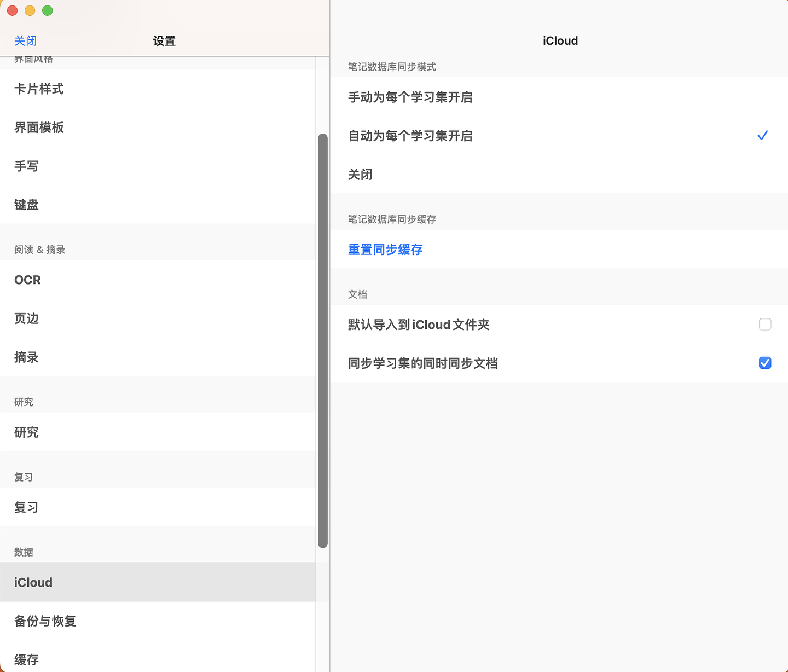Open the 研究 settings row
The width and height of the screenshot is (788, 672).
coord(158,432)
